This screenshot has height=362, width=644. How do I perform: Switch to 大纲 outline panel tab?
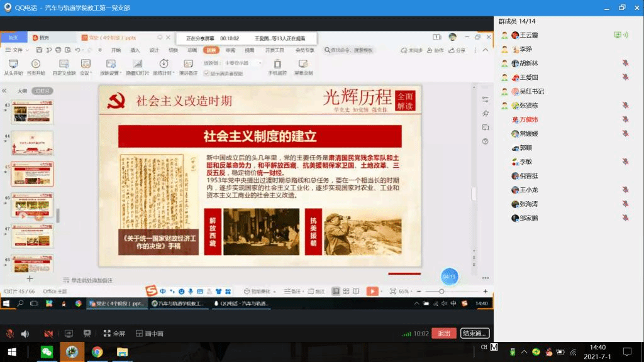22,90
